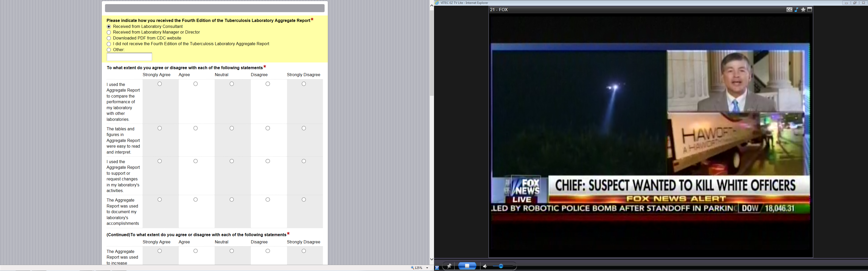Choose Disagree for 'compare the performance' row
This screenshot has height=271, width=868.
(x=268, y=84)
